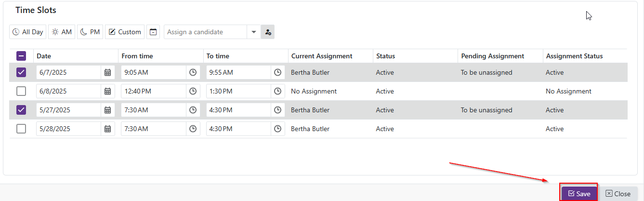Click the assign candidate person icon
This screenshot has width=644, height=201.
point(268,32)
